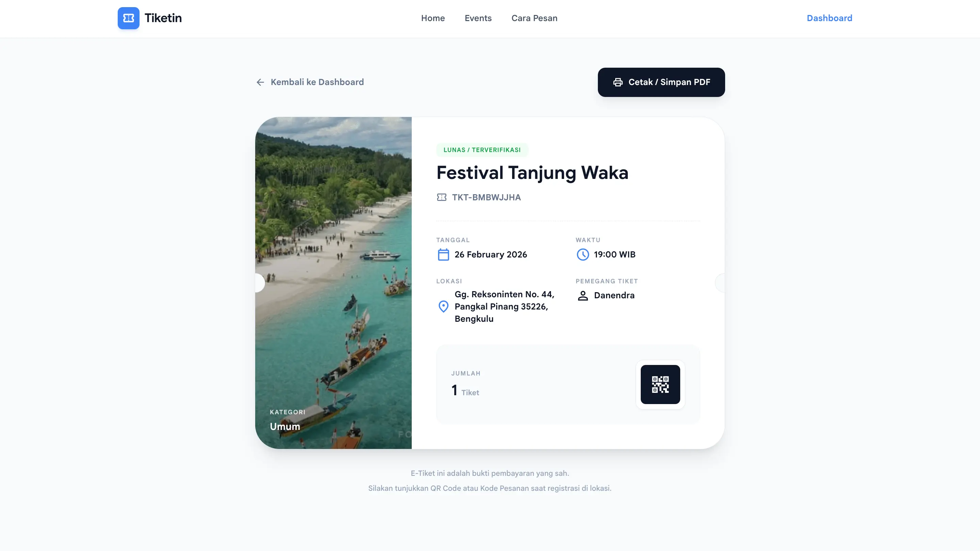Screen dimensions: 980x551
Task: Click the person icon beside Danendra
Action: coord(583,296)
